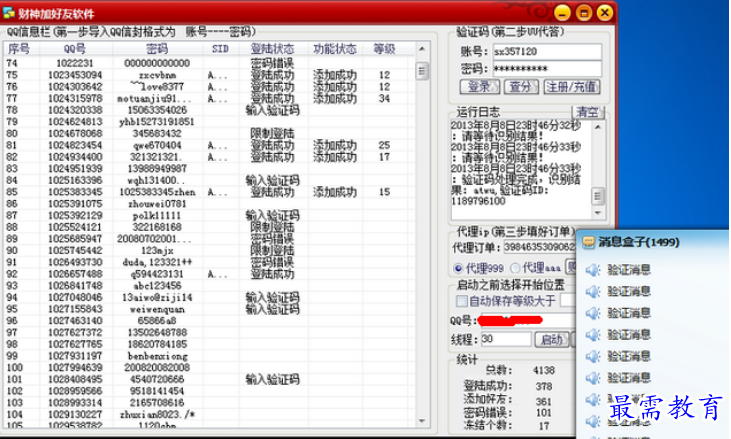Start the task with 启动 button
This screenshot has width=731, height=439.
click(x=552, y=339)
